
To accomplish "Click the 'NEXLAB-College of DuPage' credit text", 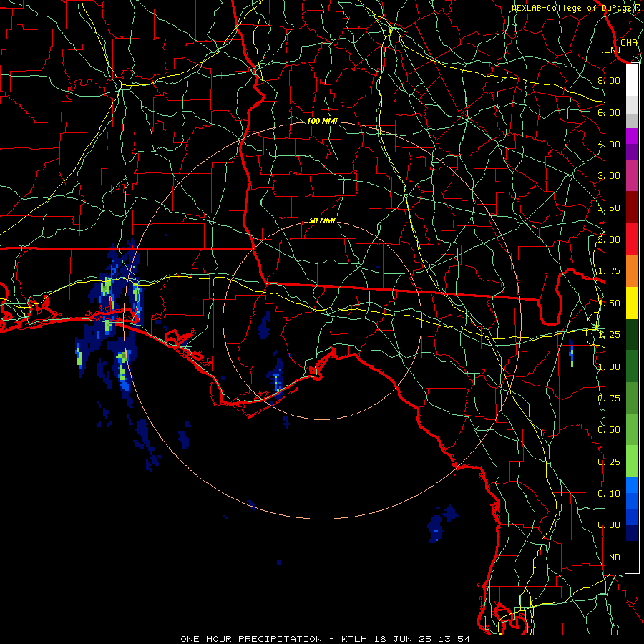I will [x=572, y=8].
